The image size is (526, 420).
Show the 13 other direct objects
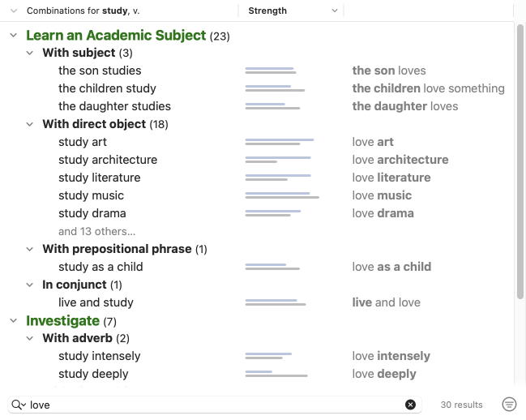pyautogui.click(x=96, y=232)
